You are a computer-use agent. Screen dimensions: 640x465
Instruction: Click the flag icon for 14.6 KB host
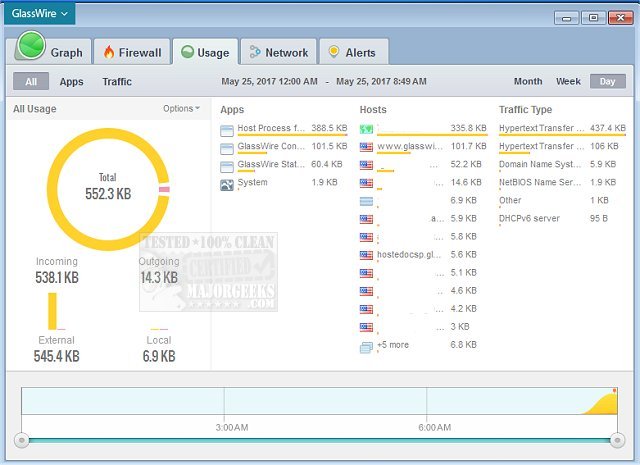point(366,183)
